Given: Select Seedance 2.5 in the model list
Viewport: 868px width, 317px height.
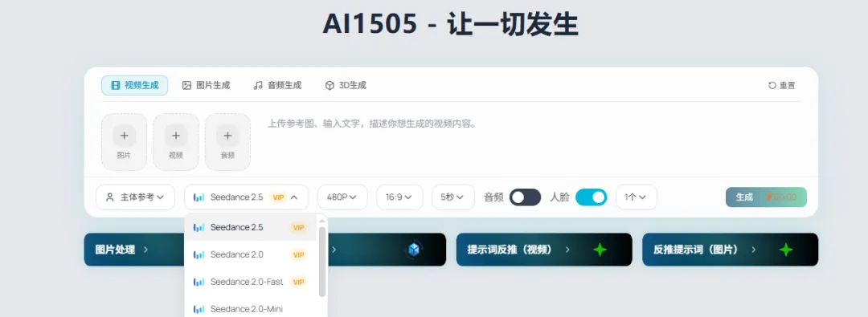Looking at the screenshot, I should pyautogui.click(x=251, y=227).
